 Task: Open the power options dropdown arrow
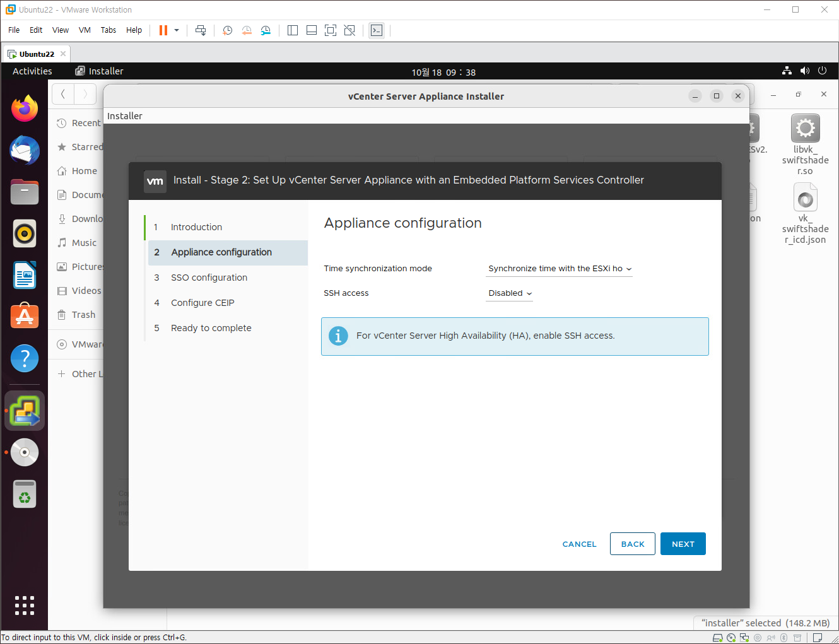(x=177, y=30)
